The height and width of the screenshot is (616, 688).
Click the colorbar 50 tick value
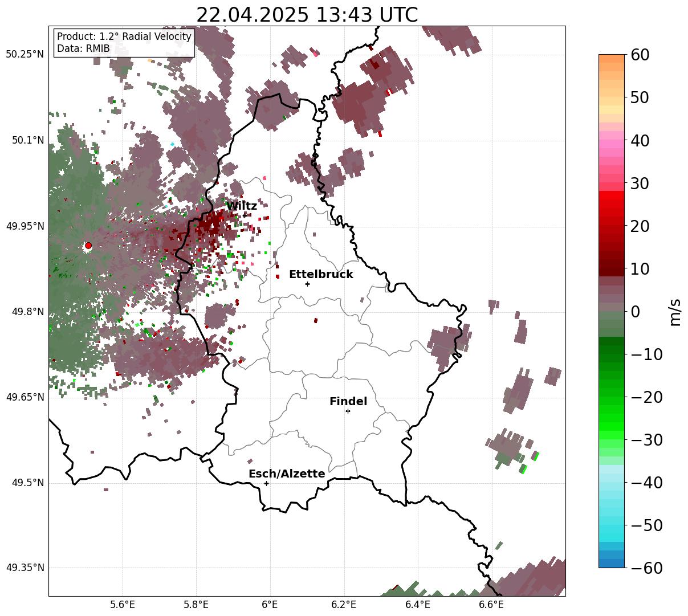[641, 97]
